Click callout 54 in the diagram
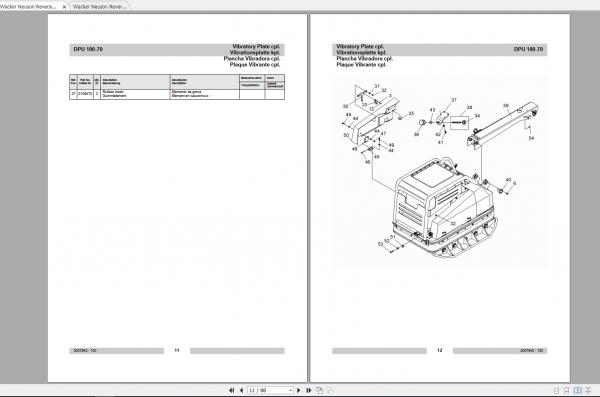This screenshot has width=600, height=397. pyautogui.click(x=531, y=138)
